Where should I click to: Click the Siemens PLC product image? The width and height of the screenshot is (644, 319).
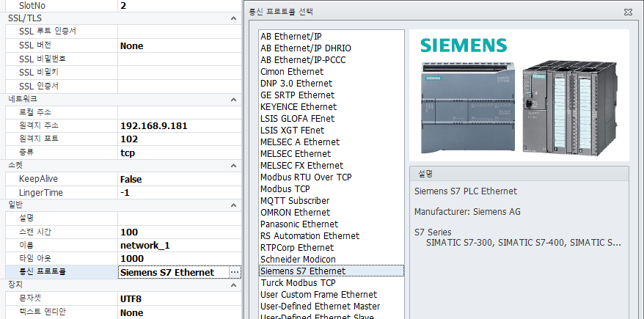(519, 95)
